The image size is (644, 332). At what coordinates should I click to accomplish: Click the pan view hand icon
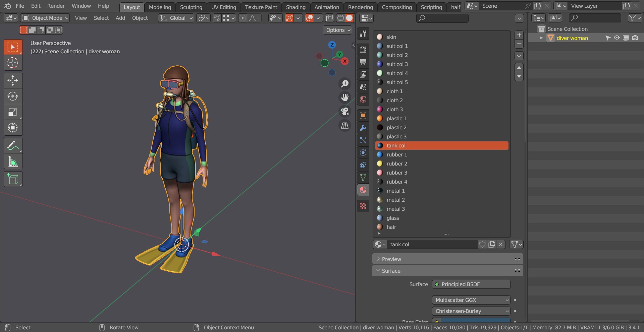[x=344, y=97]
